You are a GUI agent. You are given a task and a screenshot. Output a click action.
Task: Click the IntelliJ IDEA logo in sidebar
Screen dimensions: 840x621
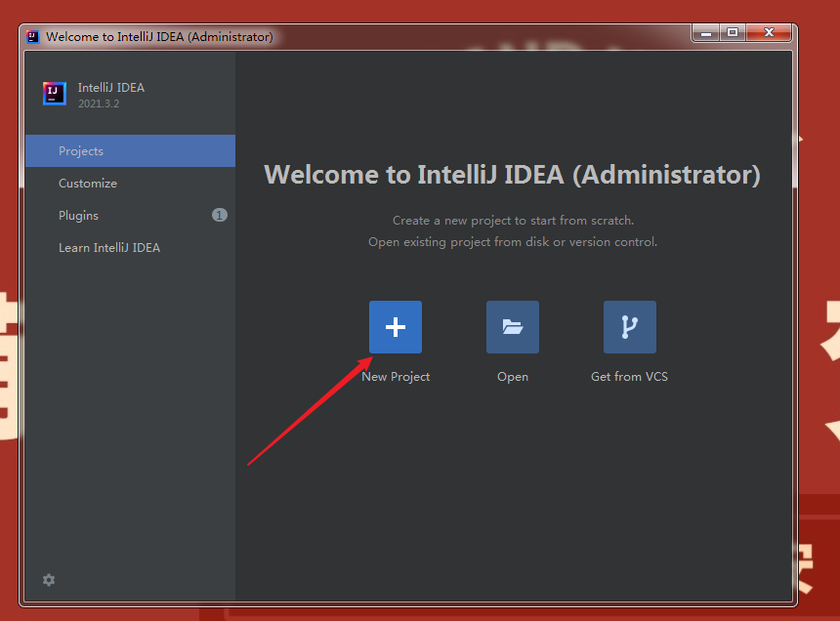55,94
